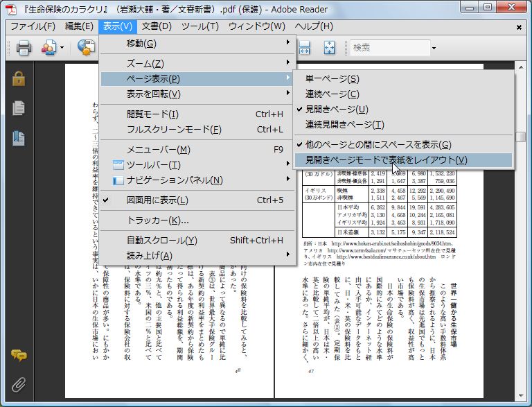532x407 pixels.
Task: Click the Print toolbar icon
Action: [24, 48]
